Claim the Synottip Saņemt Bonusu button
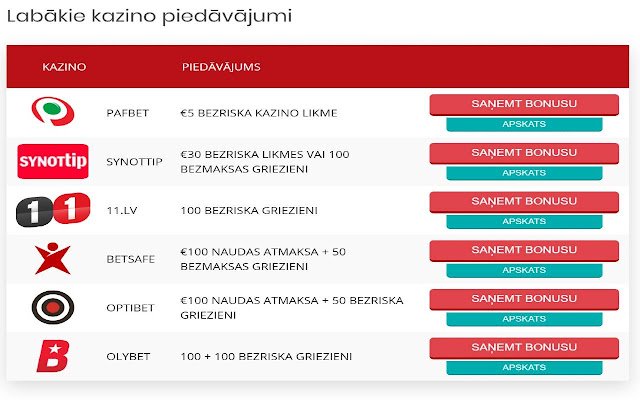The image size is (640, 400). 524,153
